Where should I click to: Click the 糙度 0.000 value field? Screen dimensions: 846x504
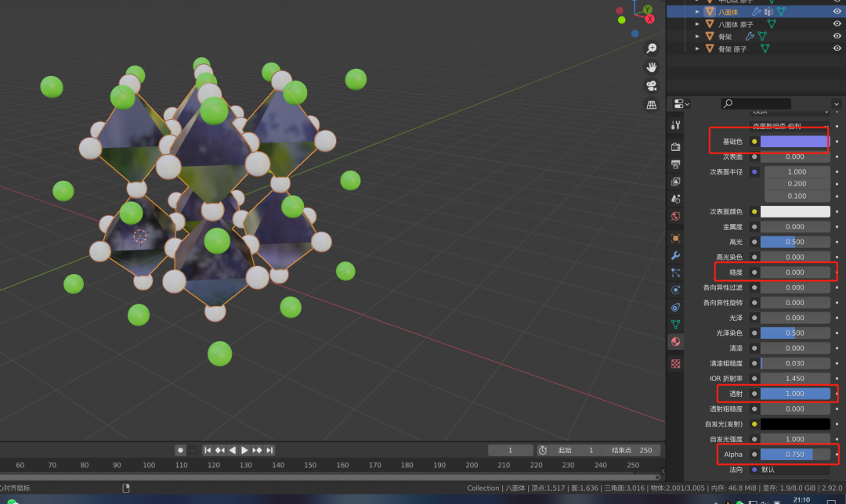tap(795, 272)
